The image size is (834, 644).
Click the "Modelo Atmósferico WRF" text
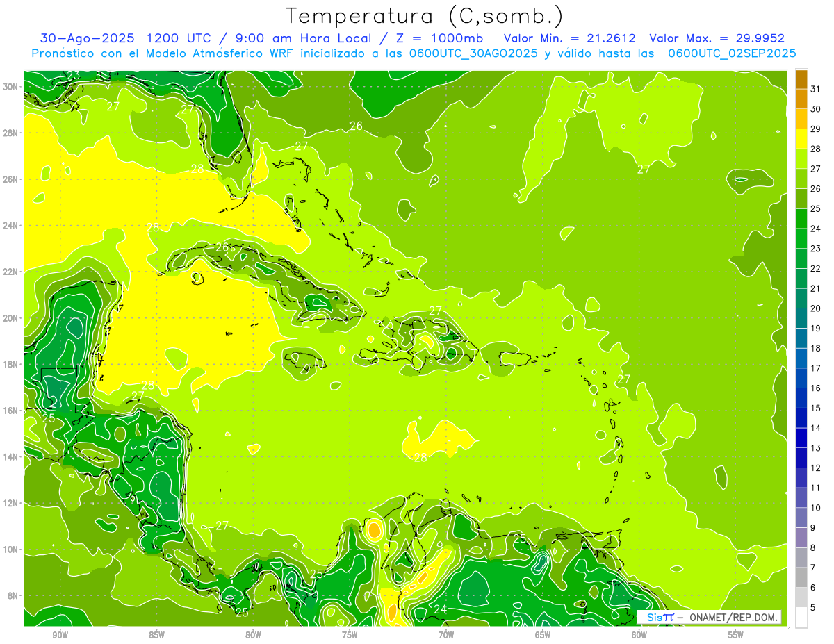point(218,53)
